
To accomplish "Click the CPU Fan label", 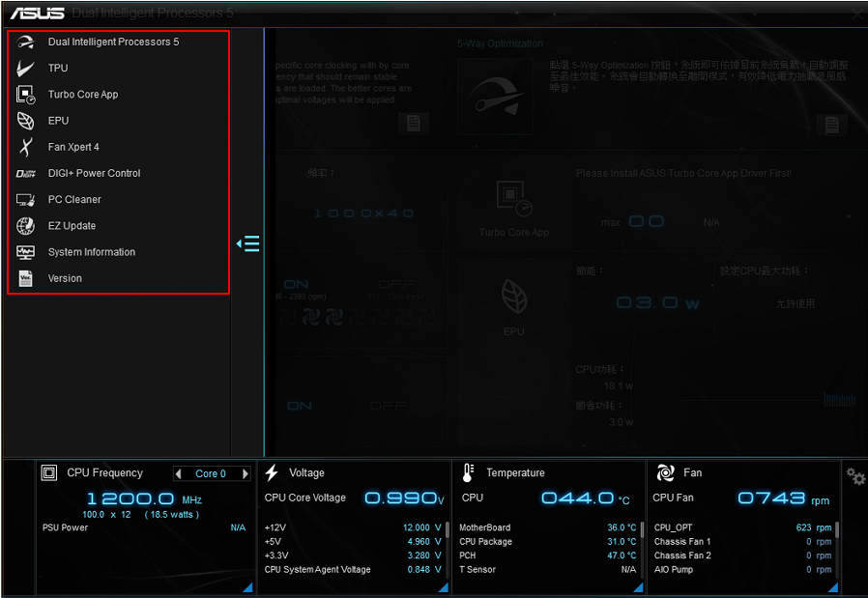I will tap(673, 498).
